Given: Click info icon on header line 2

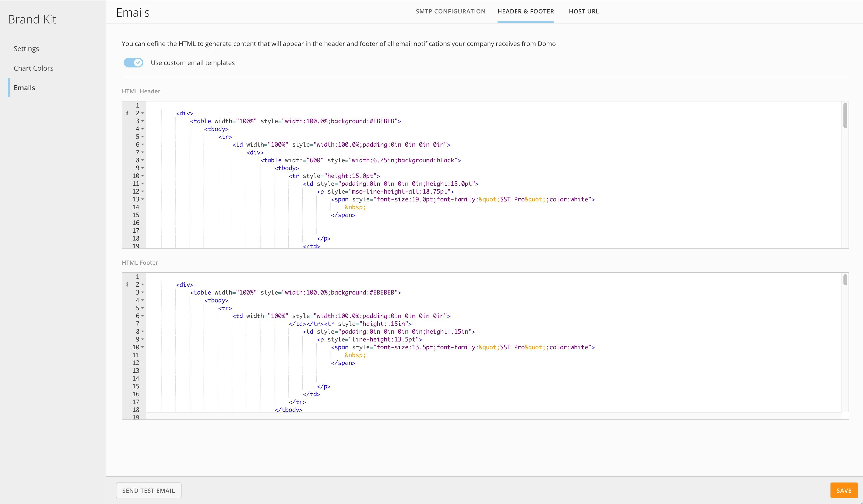Looking at the screenshot, I should click(127, 113).
